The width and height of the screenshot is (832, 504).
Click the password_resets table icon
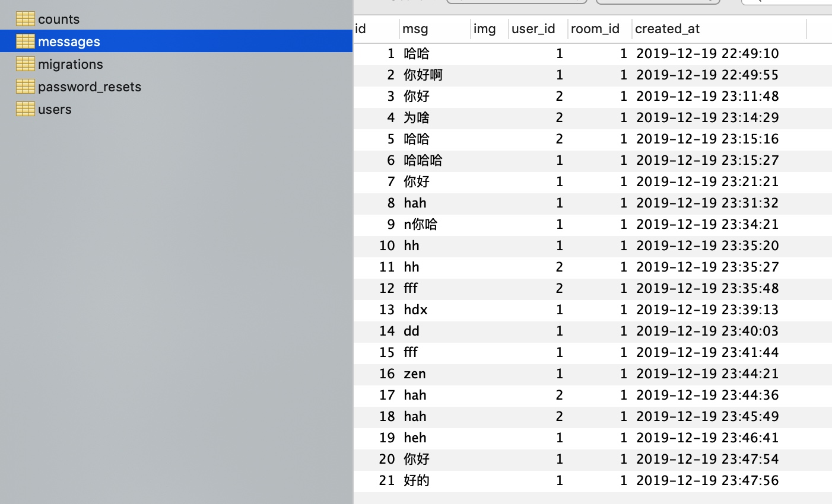tap(26, 87)
